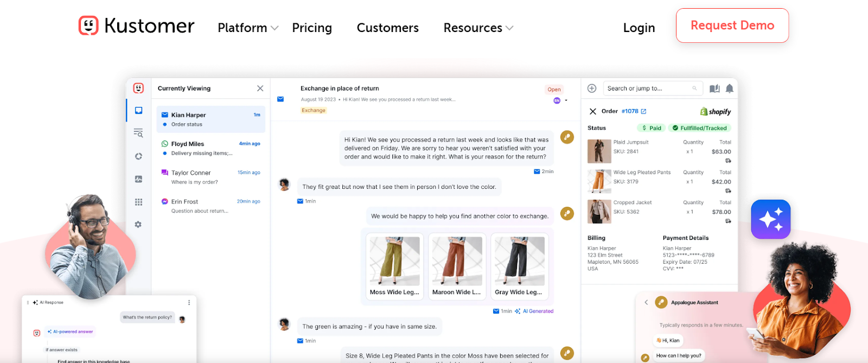The width and height of the screenshot is (868, 363).
Task: Open the reports image icon in sidebar
Action: (x=138, y=179)
